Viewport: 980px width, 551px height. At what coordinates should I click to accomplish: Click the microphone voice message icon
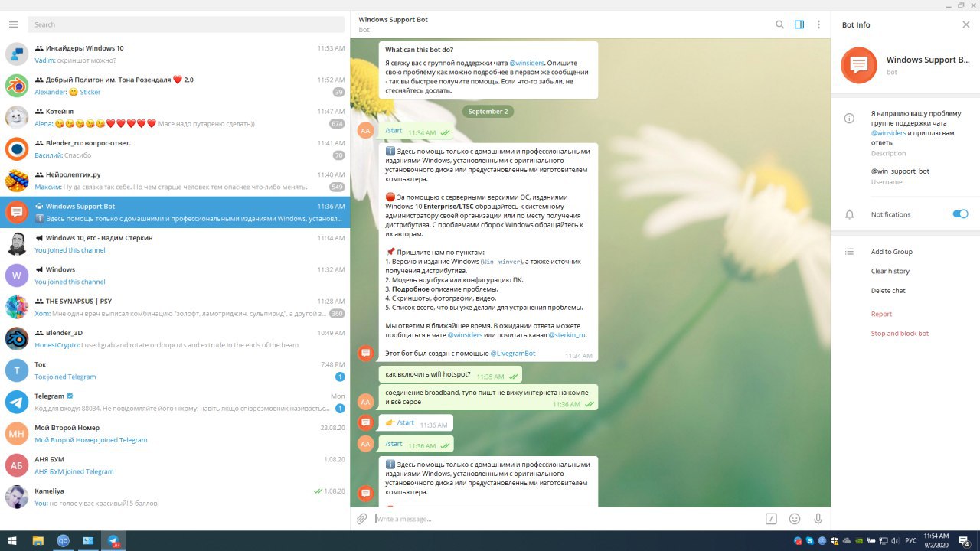coord(818,519)
